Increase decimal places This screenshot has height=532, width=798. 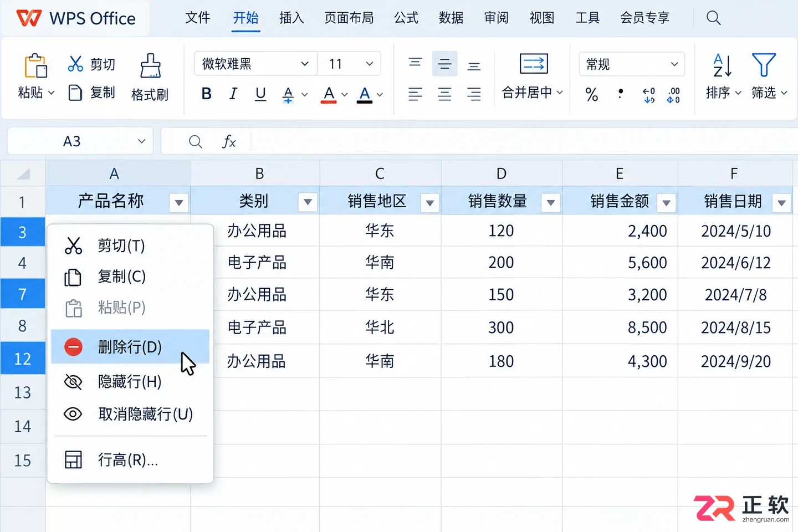pos(649,95)
